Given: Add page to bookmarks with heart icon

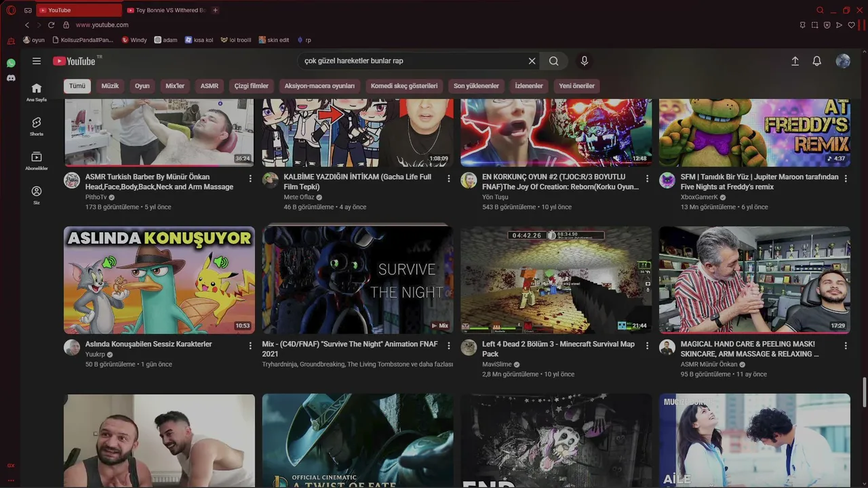Looking at the screenshot, I should point(851,25).
